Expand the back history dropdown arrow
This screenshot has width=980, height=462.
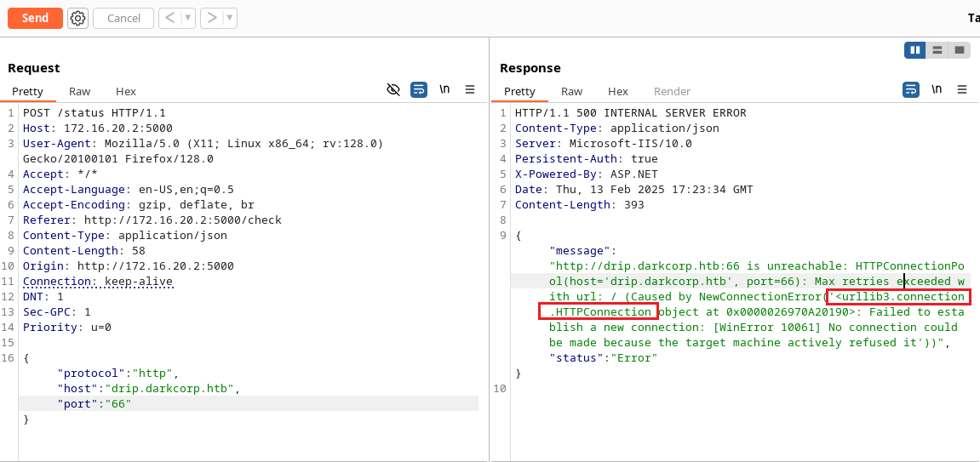[188, 18]
